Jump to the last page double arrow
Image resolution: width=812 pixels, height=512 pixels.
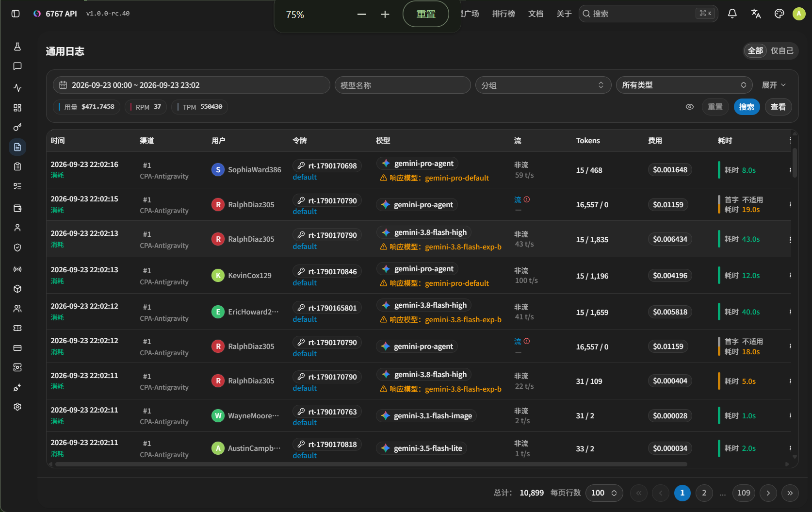(790, 493)
